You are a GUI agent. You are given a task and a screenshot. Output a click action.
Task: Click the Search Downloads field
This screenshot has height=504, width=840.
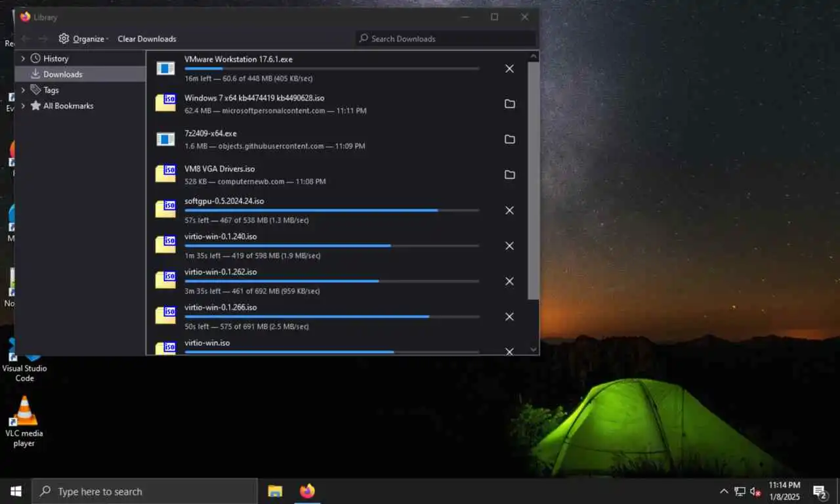pos(446,39)
